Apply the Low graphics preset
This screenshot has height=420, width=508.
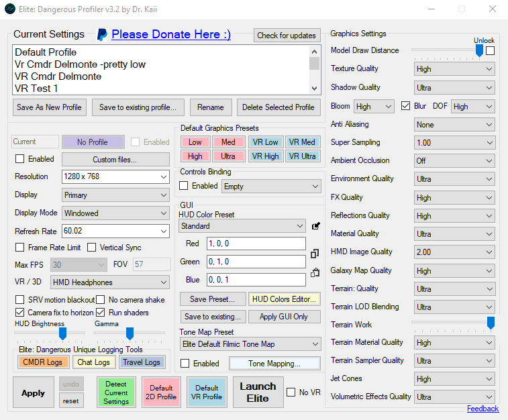pos(195,142)
